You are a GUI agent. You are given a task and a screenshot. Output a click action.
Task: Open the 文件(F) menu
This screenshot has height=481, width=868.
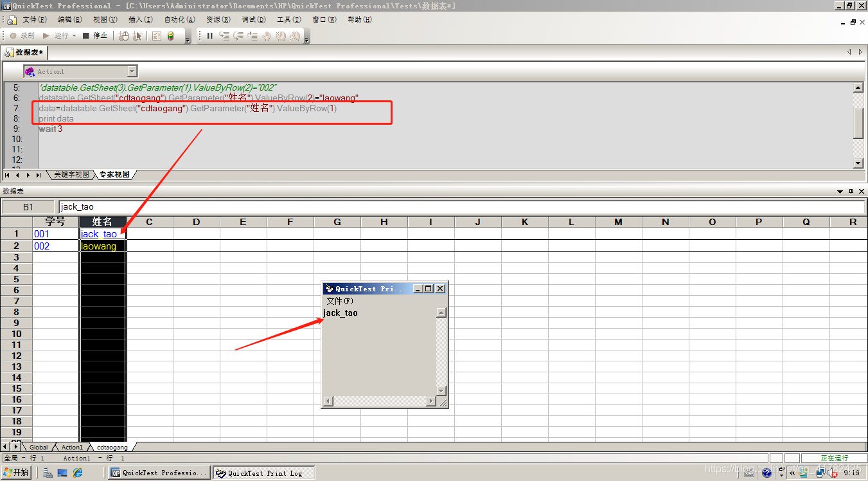click(35, 20)
